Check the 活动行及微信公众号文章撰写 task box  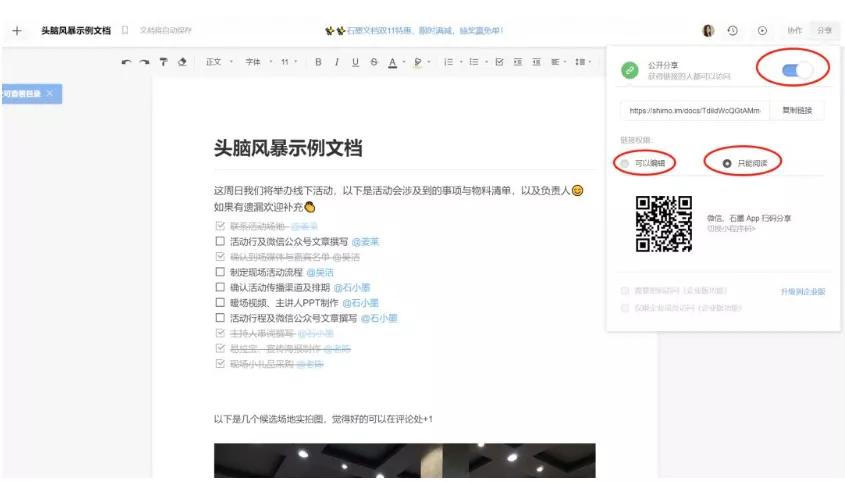click(220, 241)
